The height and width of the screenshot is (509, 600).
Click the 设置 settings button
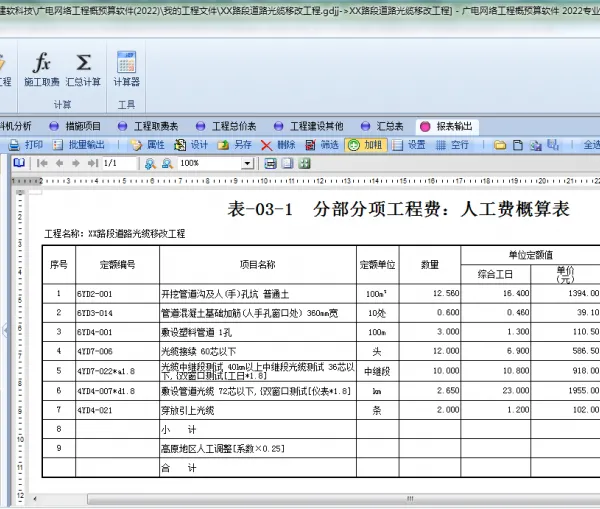[409, 145]
